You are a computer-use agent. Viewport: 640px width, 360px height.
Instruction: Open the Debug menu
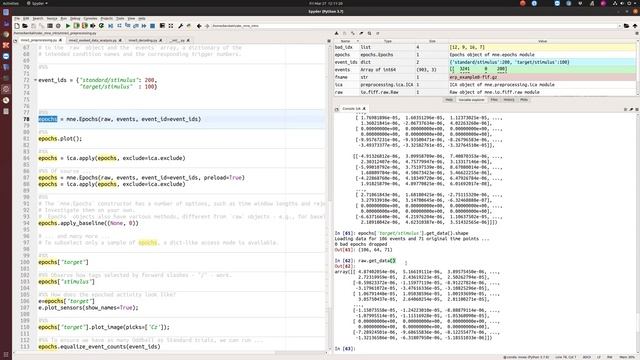click(x=75, y=18)
